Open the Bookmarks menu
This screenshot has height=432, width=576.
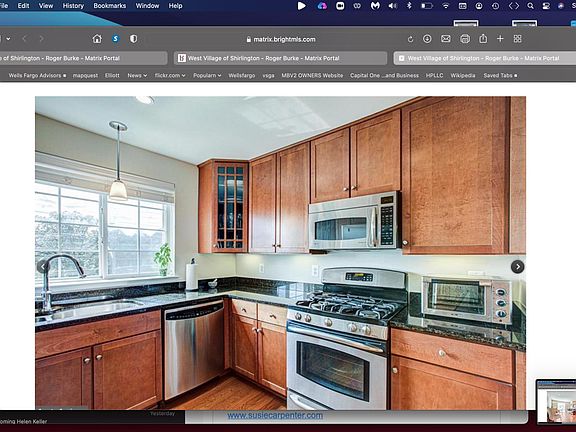click(x=109, y=6)
